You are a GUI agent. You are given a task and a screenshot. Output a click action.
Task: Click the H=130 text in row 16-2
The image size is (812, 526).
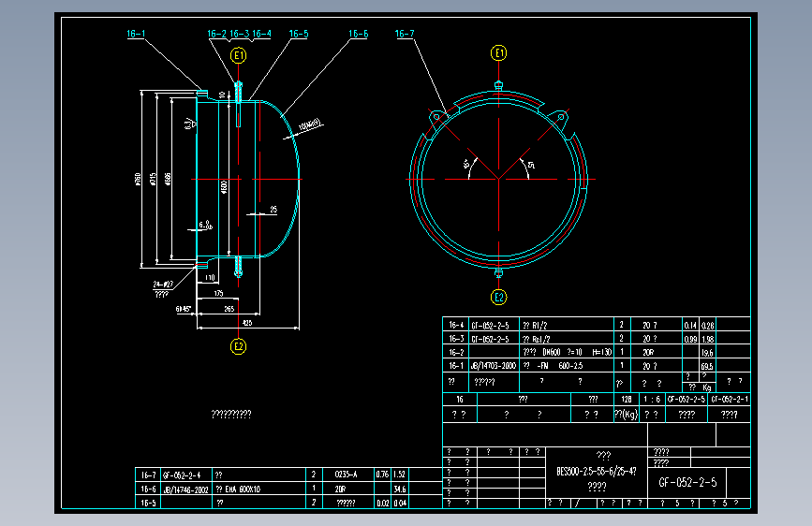pos(601,352)
